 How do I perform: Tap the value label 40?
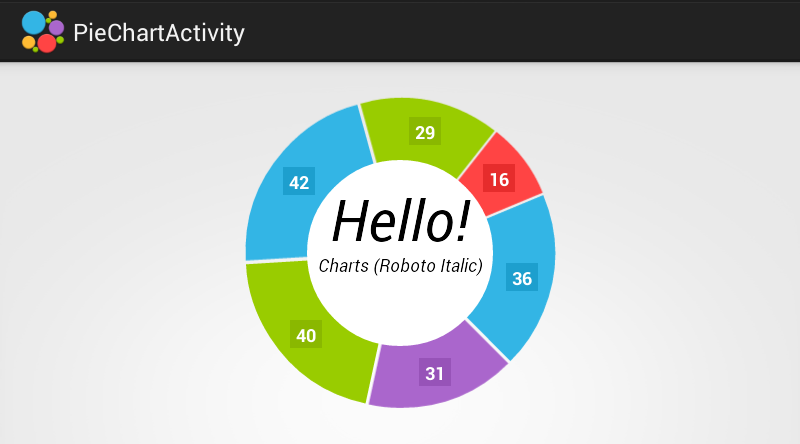click(306, 335)
